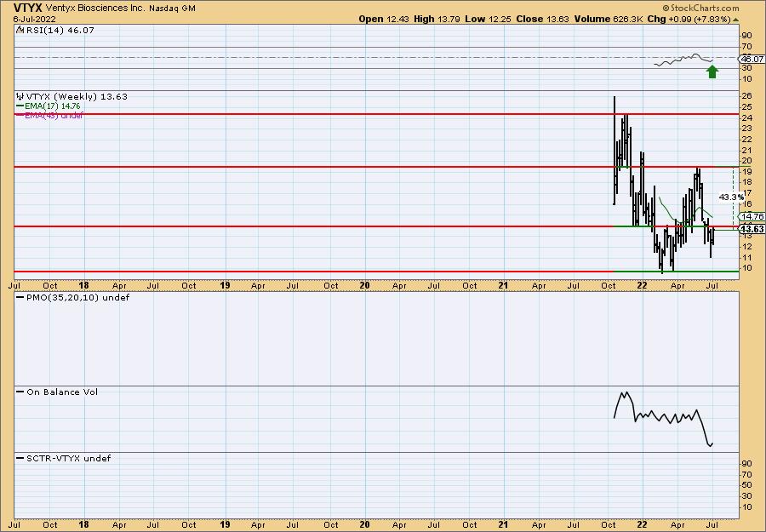Viewport: 766px width, 532px height.
Task: Click the 24 label on the price axis
Action: (747, 117)
